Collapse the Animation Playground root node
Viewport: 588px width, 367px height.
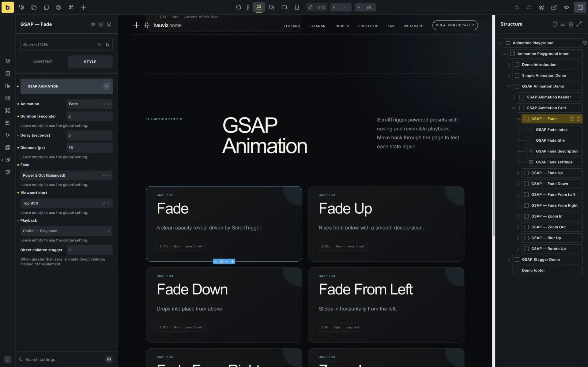(x=500, y=43)
